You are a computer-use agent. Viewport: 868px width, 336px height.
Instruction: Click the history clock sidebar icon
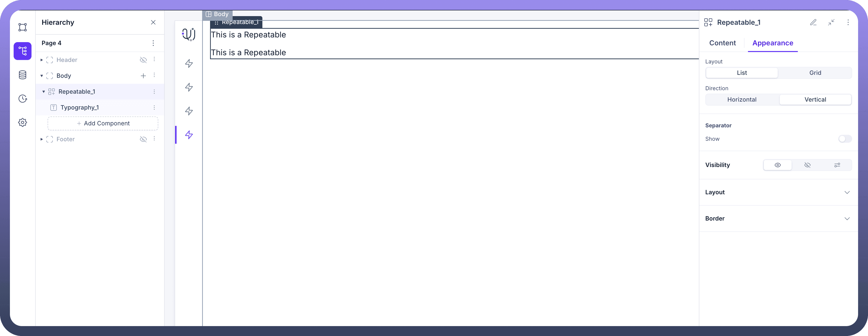(x=23, y=99)
